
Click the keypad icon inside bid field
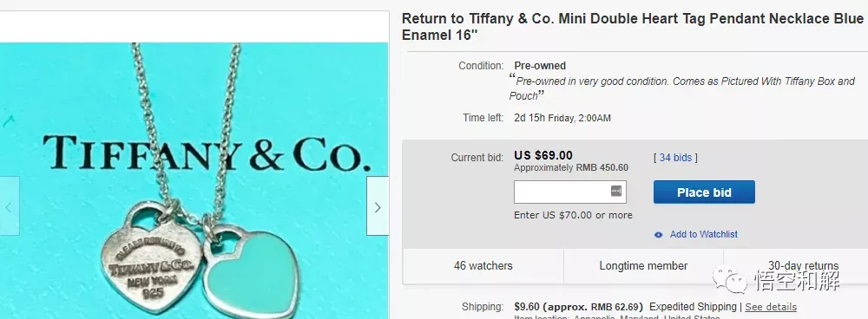[x=616, y=192]
